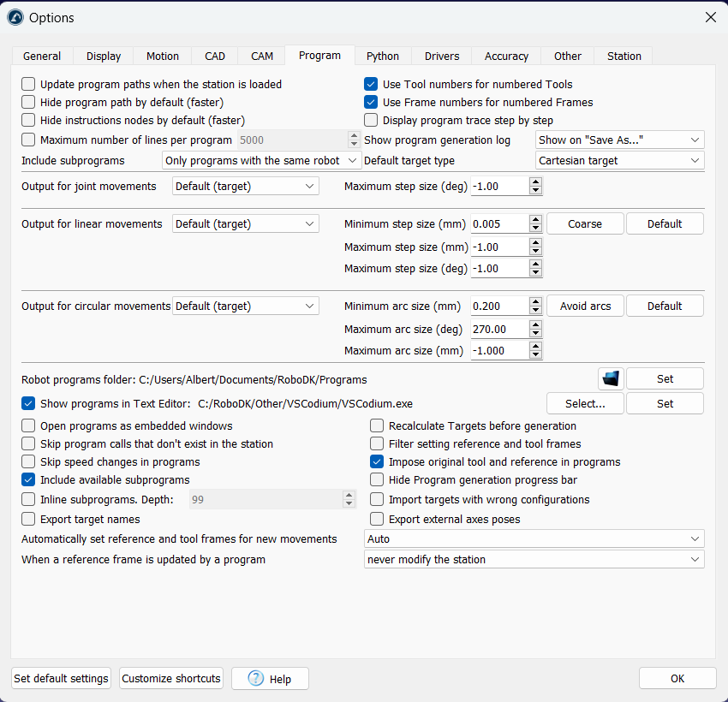Expand Include subprograms dropdown

[x=261, y=160]
